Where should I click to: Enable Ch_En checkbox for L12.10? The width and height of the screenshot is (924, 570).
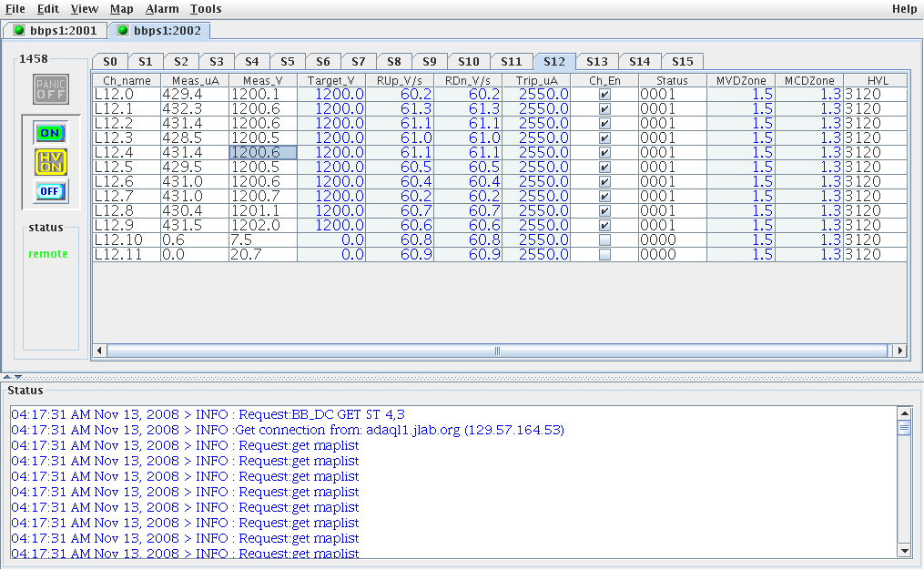click(604, 239)
